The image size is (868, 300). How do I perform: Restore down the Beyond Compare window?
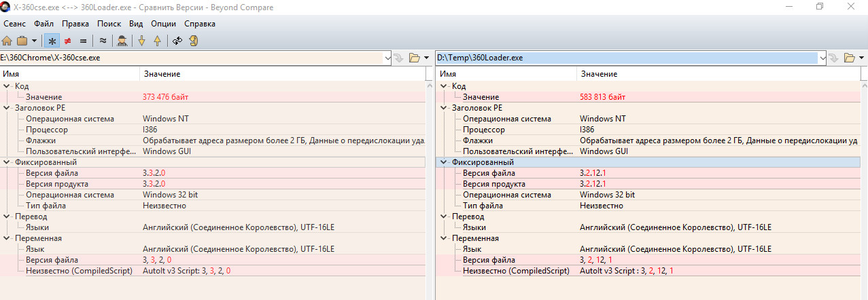pyautogui.click(x=820, y=6)
